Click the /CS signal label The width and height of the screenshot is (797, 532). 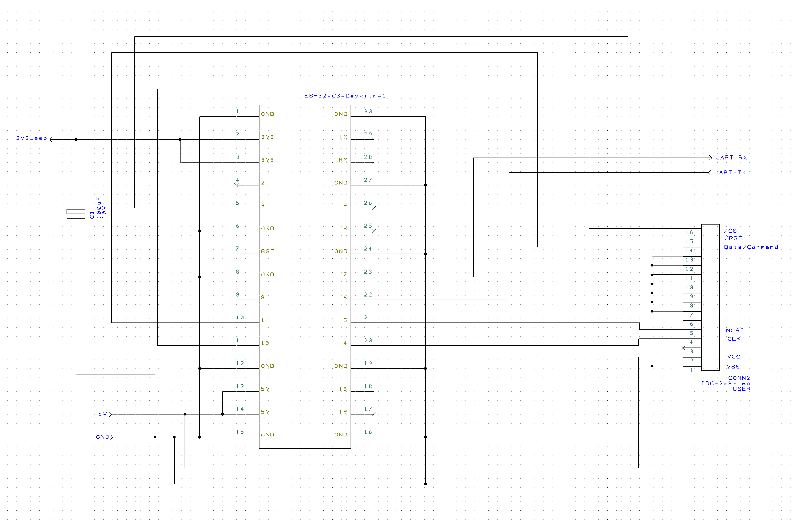pos(730,231)
